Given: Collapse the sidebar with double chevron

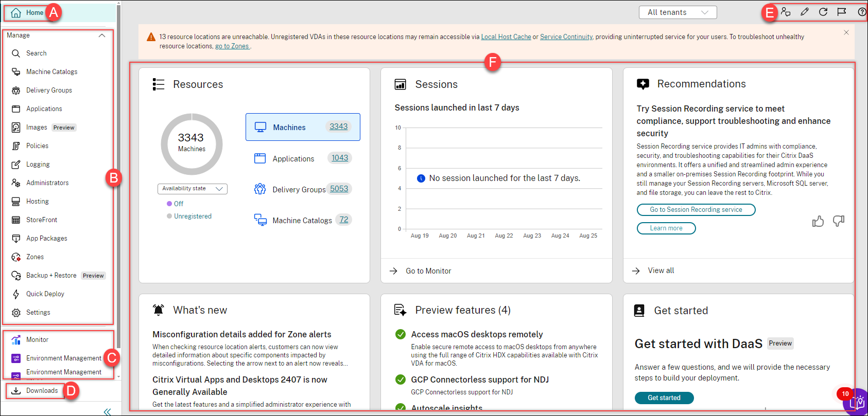Looking at the screenshot, I should coord(107,411).
